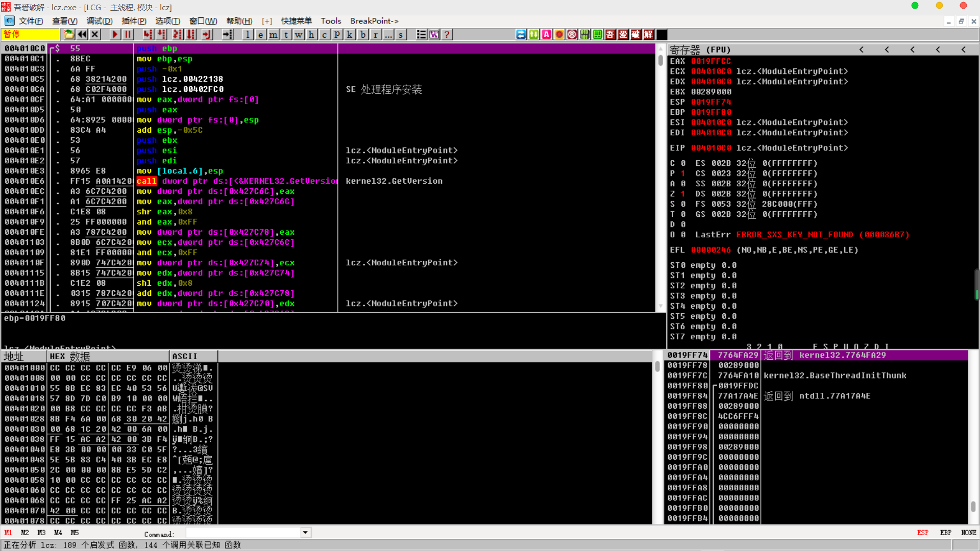
Task: Toggle the Z flag bit value
Action: pyautogui.click(x=683, y=194)
